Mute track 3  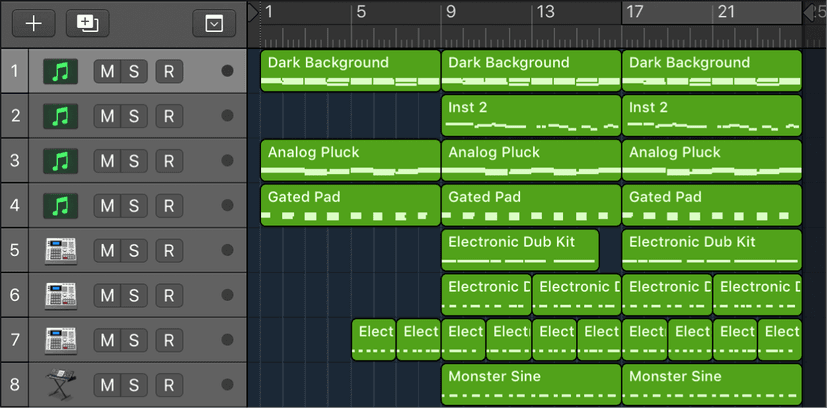click(107, 161)
